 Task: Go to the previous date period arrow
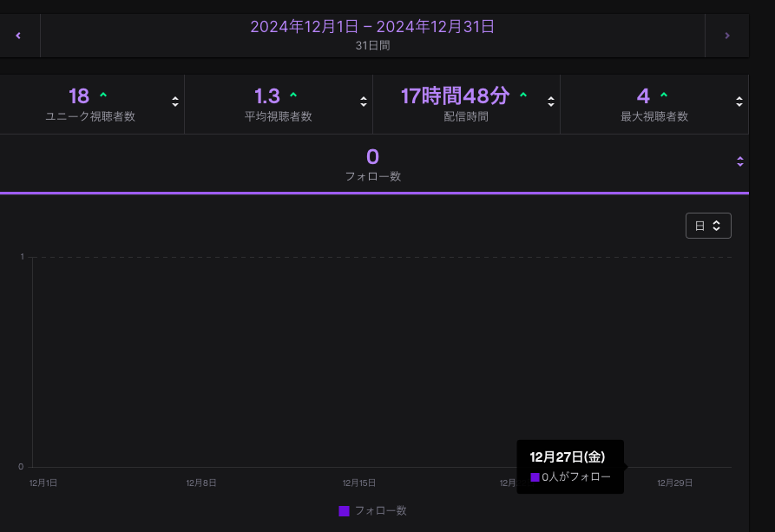tap(18, 36)
